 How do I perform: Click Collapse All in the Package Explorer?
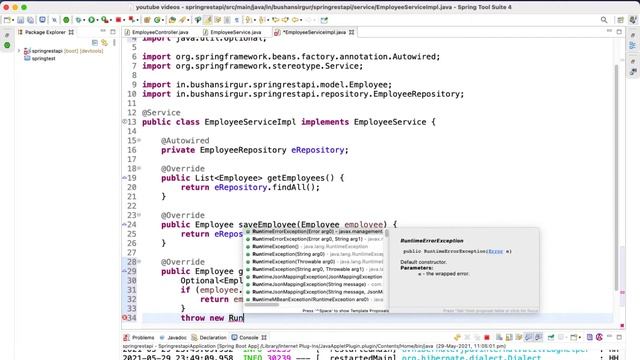click(95, 42)
